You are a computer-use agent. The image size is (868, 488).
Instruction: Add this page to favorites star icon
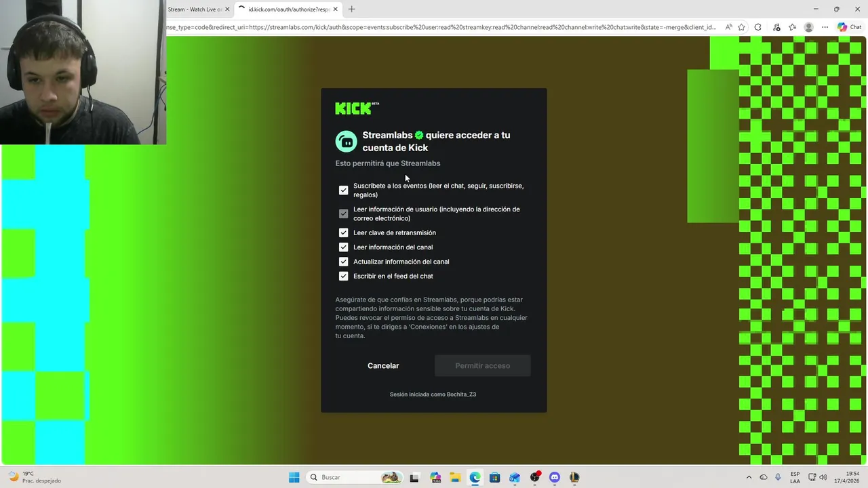click(x=741, y=27)
